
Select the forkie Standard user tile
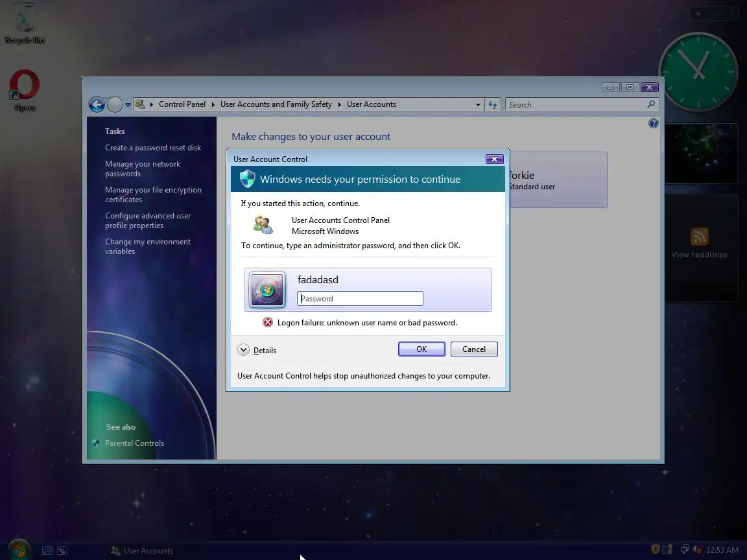pyautogui.click(x=558, y=180)
